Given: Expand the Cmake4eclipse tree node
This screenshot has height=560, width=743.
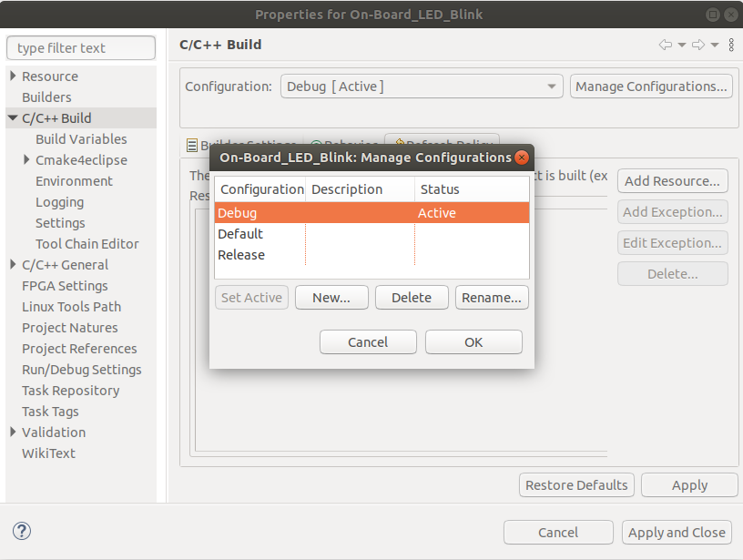Looking at the screenshot, I should (27, 160).
